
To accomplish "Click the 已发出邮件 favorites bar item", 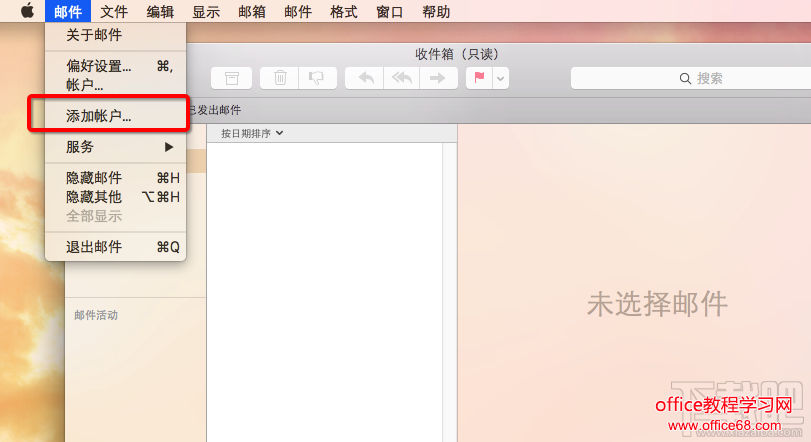I will point(214,110).
